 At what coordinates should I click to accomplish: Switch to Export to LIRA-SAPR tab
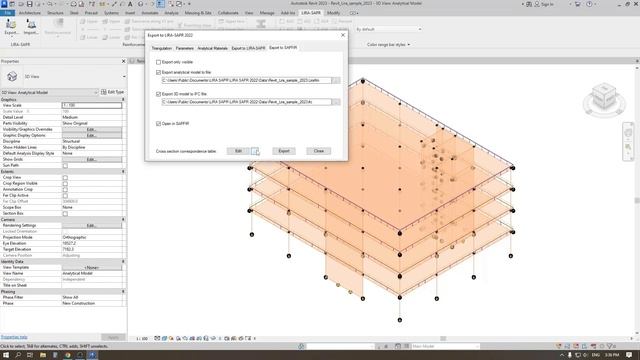[248, 48]
